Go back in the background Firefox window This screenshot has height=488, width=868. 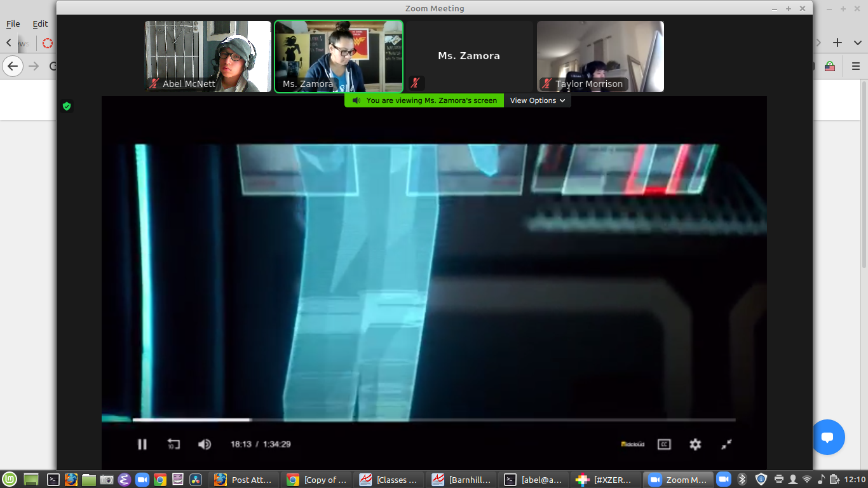click(x=13, y=66)
